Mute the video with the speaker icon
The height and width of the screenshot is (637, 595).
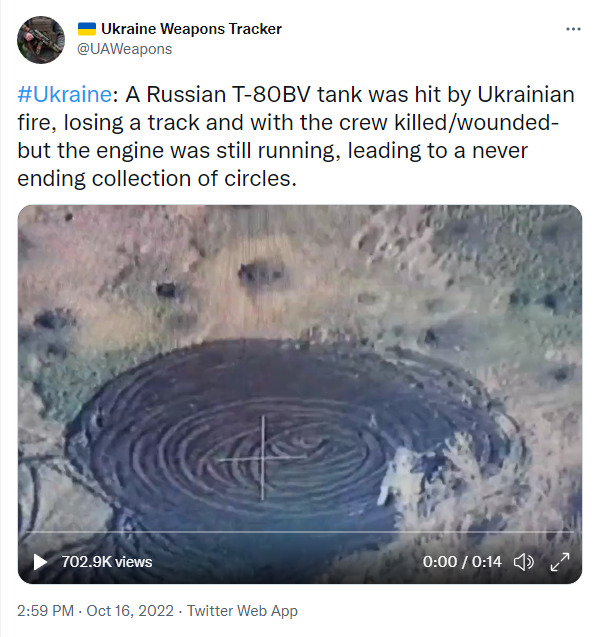(x=524, y=562)
